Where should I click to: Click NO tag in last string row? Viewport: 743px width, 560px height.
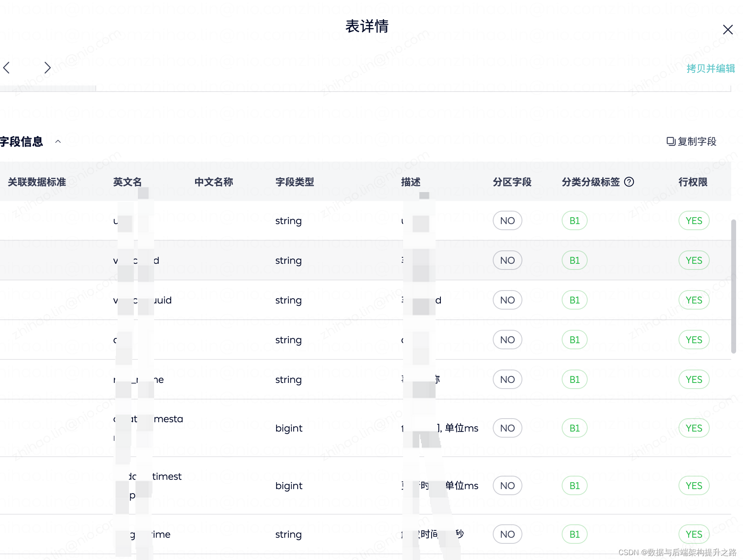click(x=507, y=534)
